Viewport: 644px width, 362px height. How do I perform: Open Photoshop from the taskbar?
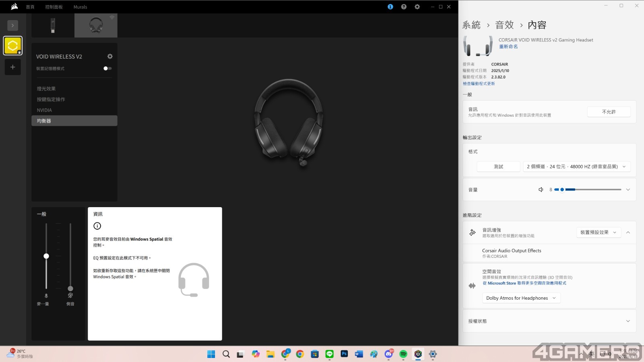pyautogui.click(x=344, y=354)
